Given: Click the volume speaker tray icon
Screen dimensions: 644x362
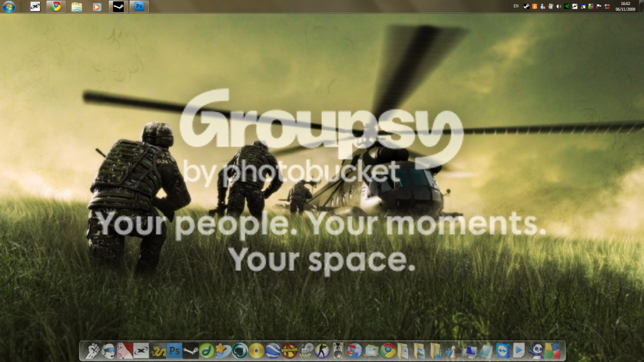Looking at the screenshot, I should click(558, 6).
